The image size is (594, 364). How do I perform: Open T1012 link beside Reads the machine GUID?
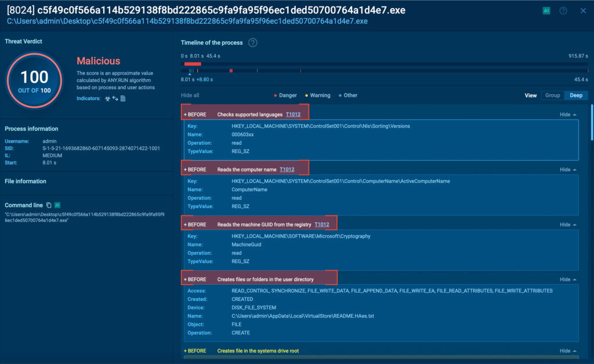(x=322, y=224)
